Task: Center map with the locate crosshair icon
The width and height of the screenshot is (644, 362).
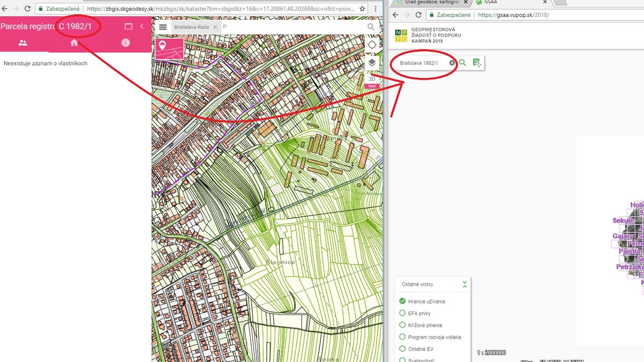Action: pyautogui.click(x=371, y=45)
